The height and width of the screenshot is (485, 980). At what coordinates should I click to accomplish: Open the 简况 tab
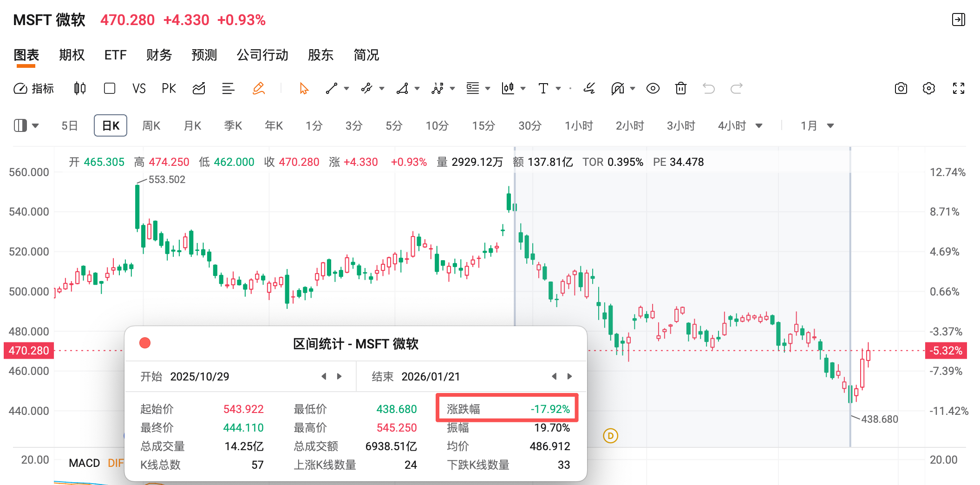click(x=366, y=55)
